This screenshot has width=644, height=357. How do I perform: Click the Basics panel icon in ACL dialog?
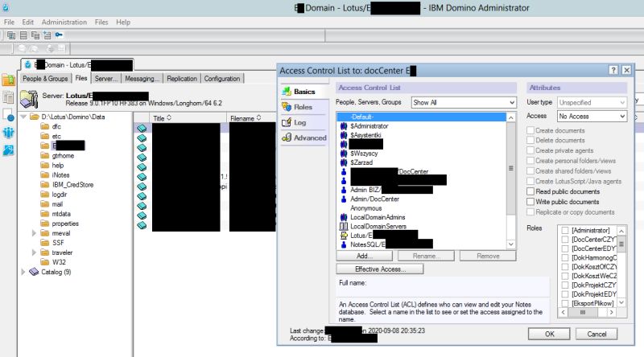pos(287,92)
